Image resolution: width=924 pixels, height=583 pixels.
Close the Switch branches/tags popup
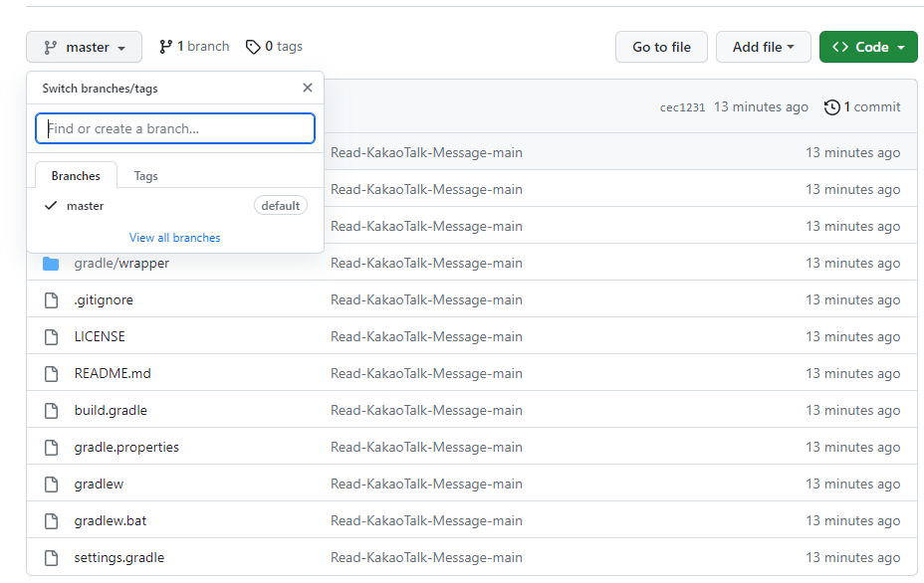pyautogui.click(x=308, y=88)
